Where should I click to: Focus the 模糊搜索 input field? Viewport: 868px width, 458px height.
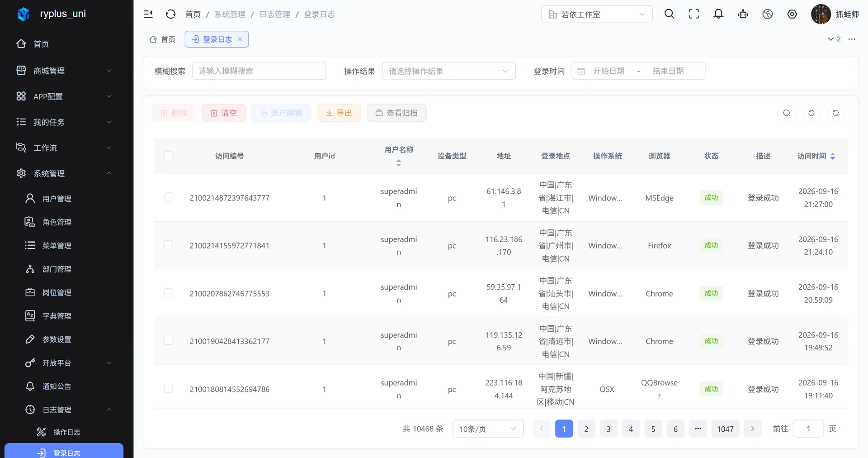(259, 71)
